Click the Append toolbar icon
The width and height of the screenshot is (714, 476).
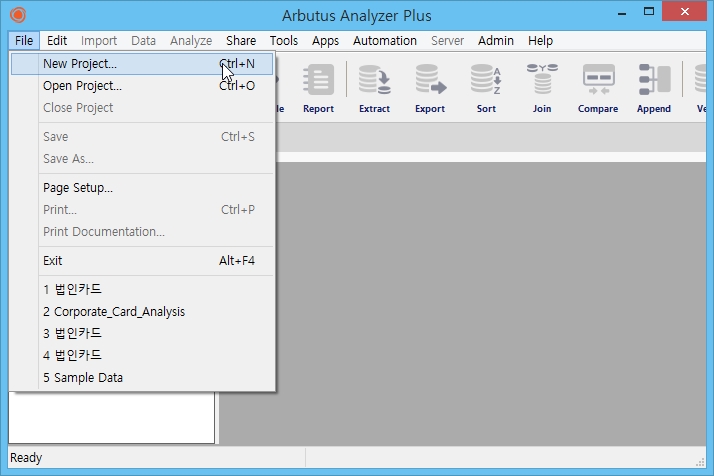[654, 88]
